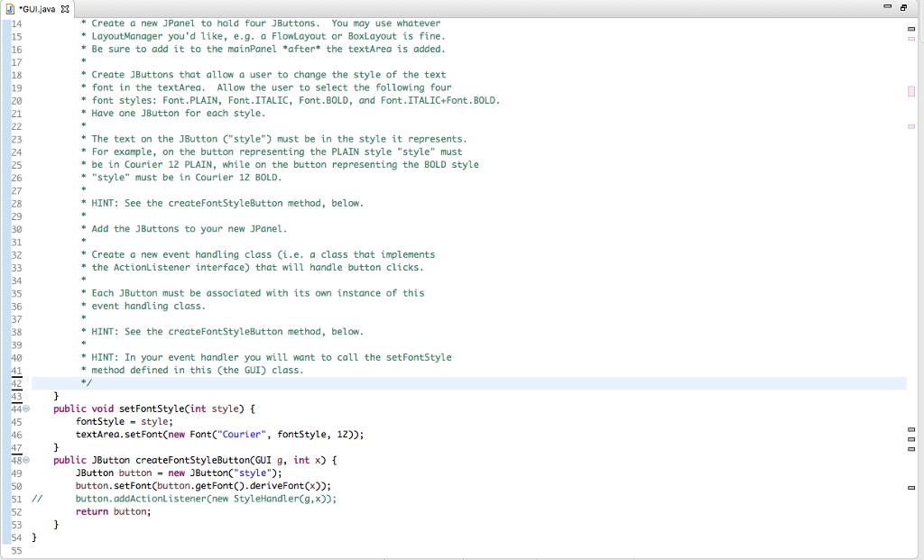Screen dimensions: 924x560
Task: Minimize the editor using the minimize icon
Action: tap(889, 7)
